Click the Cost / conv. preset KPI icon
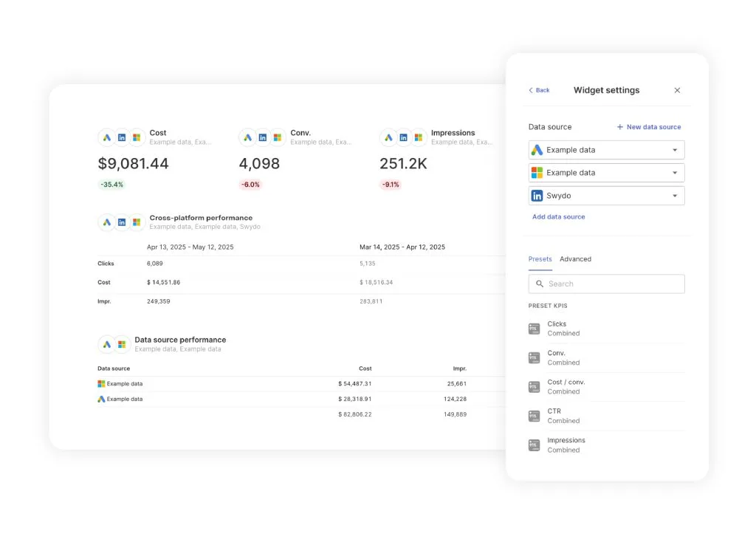This screenshot has height=545, width=756. tap(535, 386)
